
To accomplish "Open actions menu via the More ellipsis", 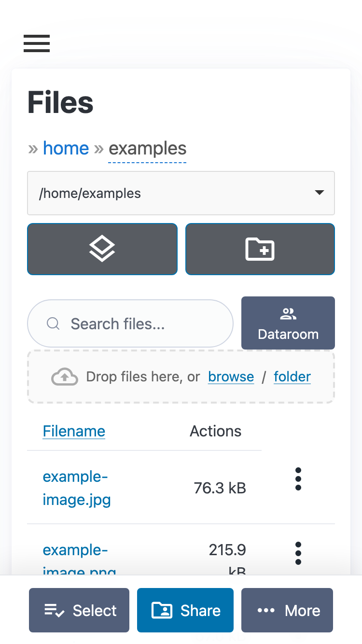I will coord(287,610).
